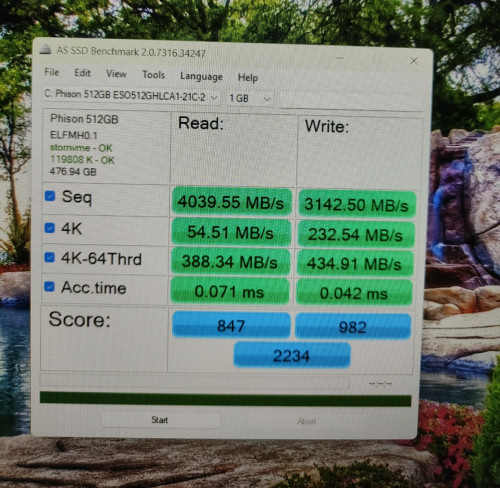This screenshot has width=500, height=488.
Task: Uncheck the Seq test checkbox
Action: tap(50, 196)
